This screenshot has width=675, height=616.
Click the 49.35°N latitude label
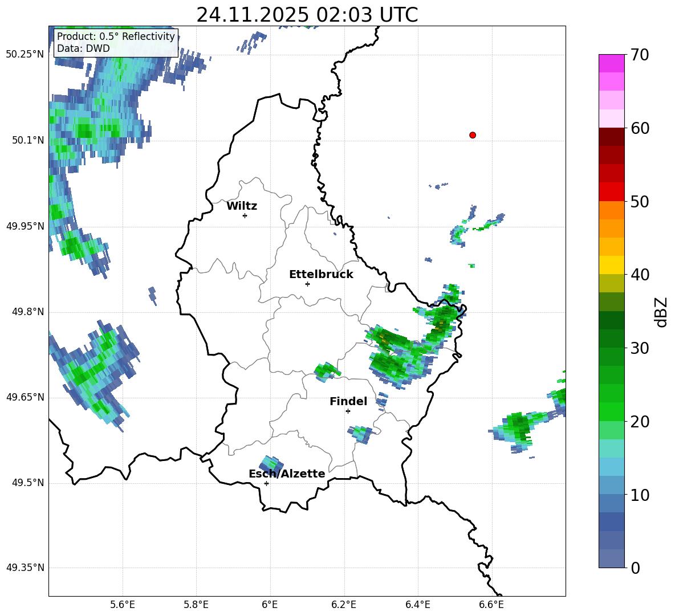pos(25,568)
